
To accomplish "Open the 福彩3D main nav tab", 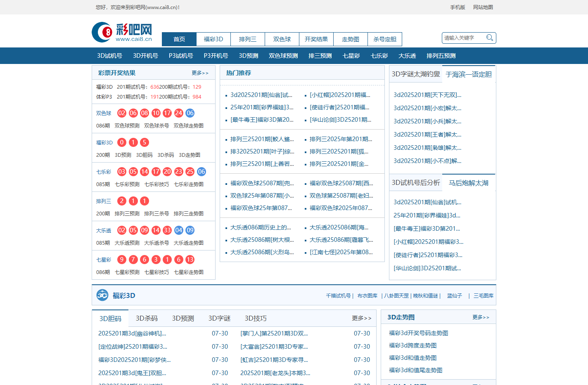I will coord(213,39).
